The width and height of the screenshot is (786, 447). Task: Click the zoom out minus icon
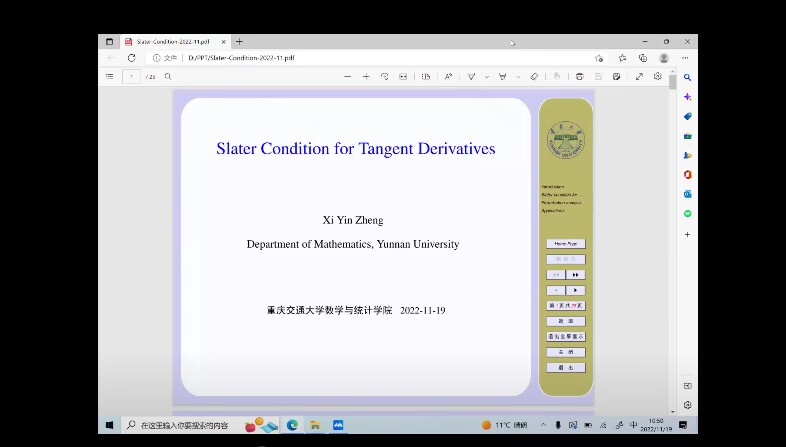(x=347, y=76)
